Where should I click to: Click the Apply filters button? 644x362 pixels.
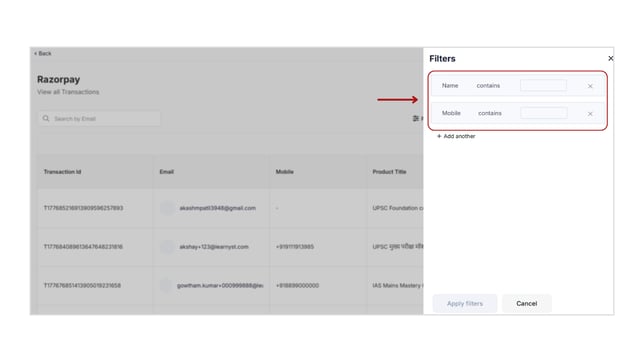(465, 303)
